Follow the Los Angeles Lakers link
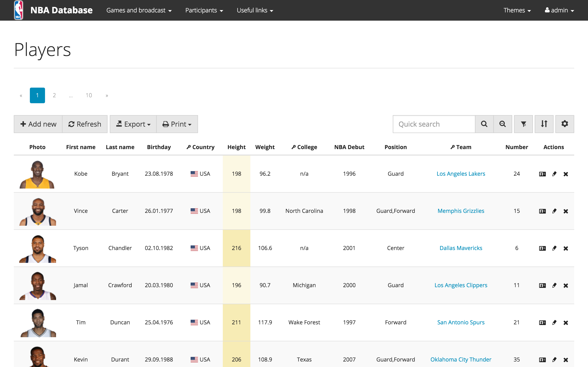 461,174
